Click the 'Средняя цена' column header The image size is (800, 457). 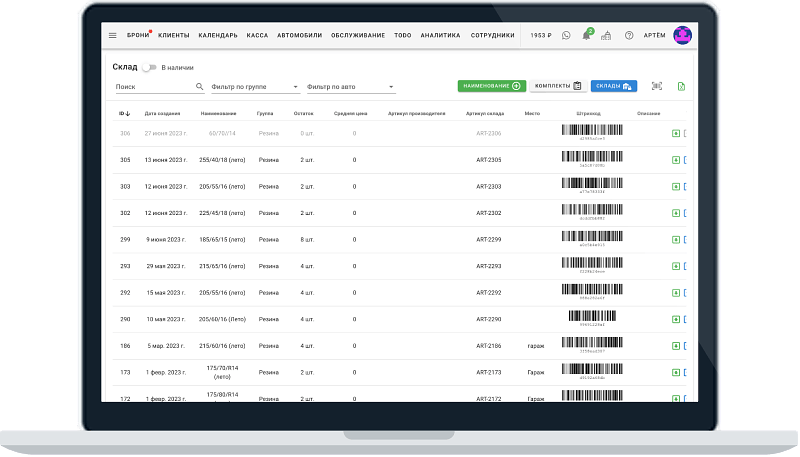[351, 113]
